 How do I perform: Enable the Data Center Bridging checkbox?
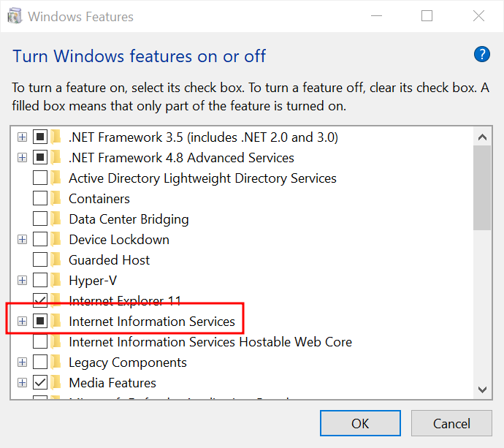click(40, 219)
